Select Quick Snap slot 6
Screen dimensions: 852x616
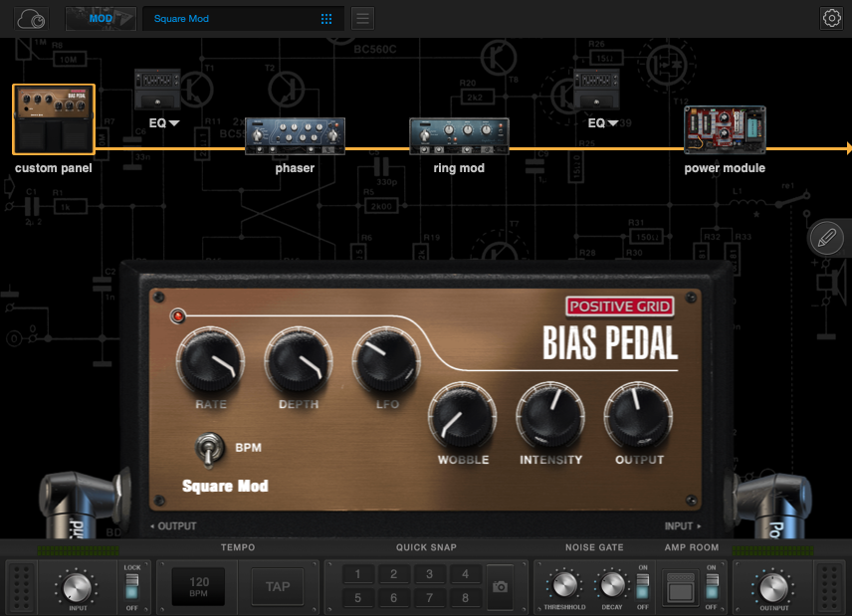[x=393, y=598]
